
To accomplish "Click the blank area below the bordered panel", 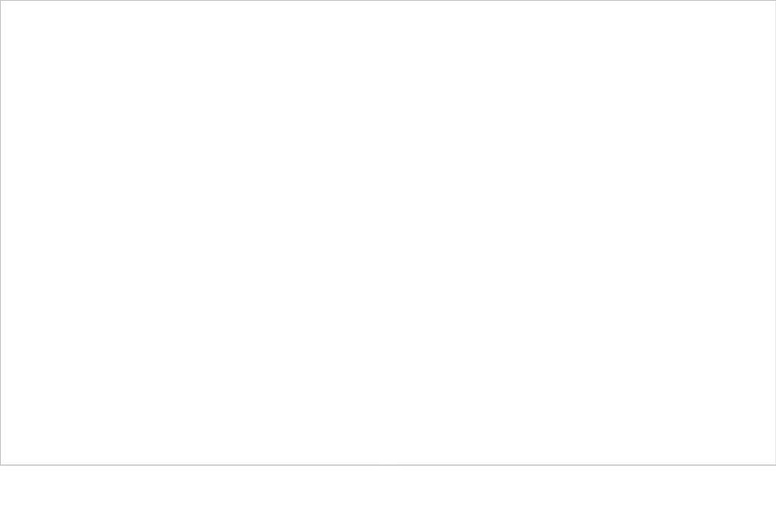I will [x=388, y=499].
